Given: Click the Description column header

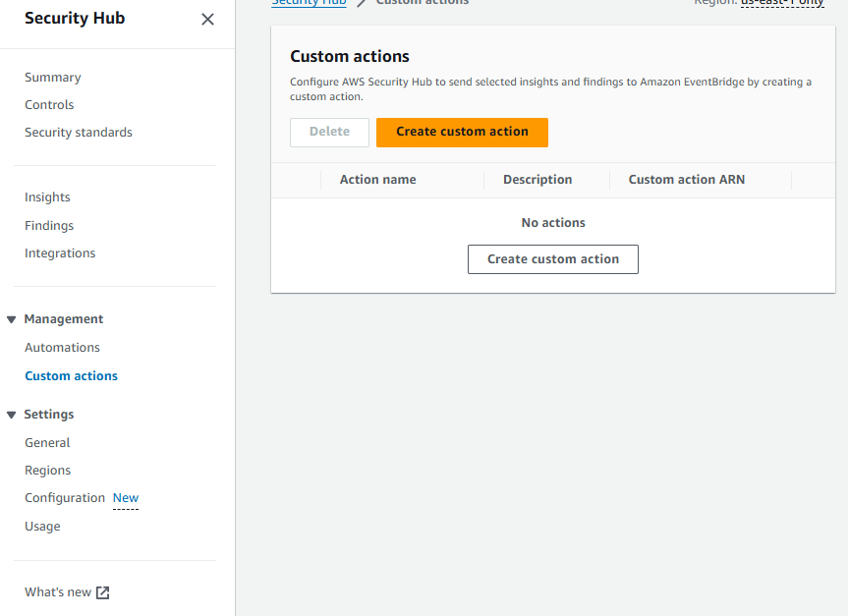Looking at the screenshot, I should click(537, 180).
